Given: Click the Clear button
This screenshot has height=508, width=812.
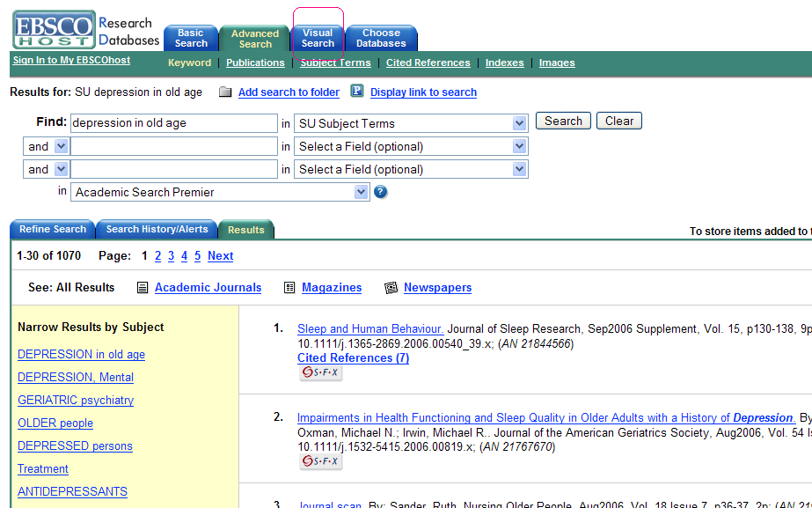Looking at the screenshot, I should point(619,121).
